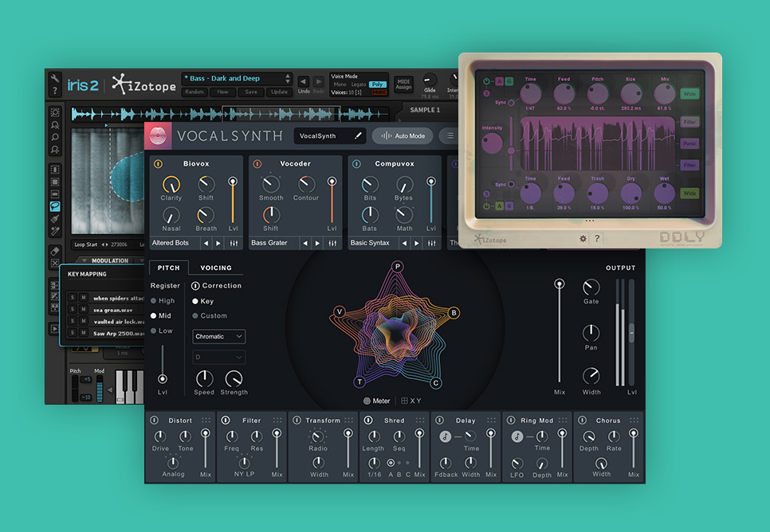Toggle the Shred effect power button
770x532 pixels.
click(368, 420)
